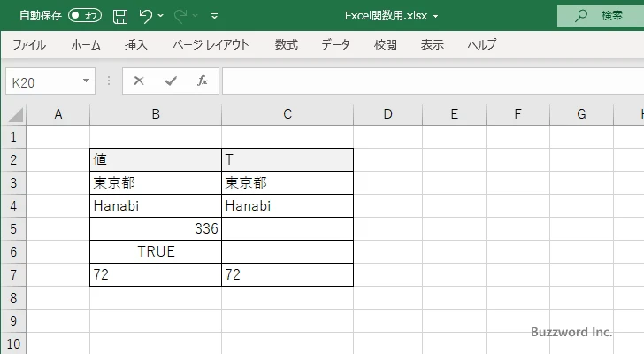Open the Undo history dropdown arrow

tap(161, 16)
